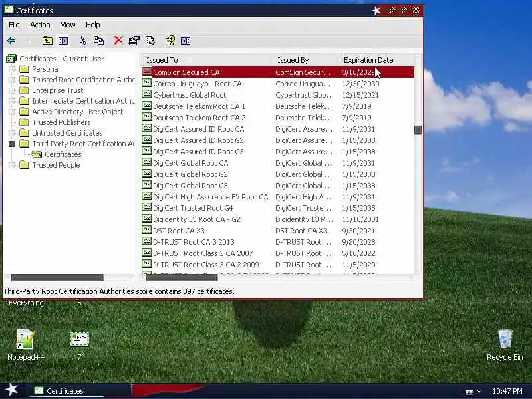
Task: Open Help from the toolbar icon
Action: [170, 41]
